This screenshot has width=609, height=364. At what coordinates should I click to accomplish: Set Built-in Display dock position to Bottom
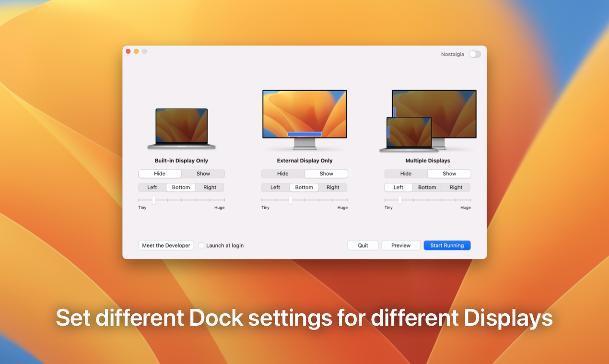coord(181,187)
